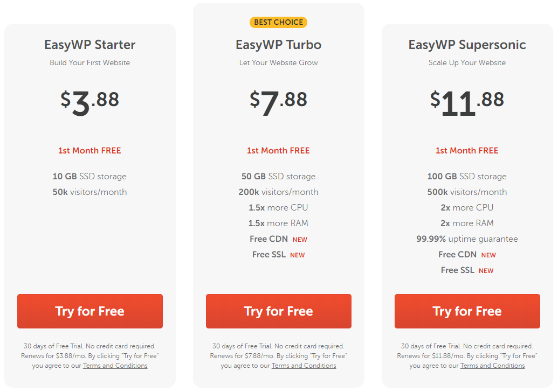Open Terms and Conditions link in Turbo plan
558x392 pixels.
coord(304,365)
